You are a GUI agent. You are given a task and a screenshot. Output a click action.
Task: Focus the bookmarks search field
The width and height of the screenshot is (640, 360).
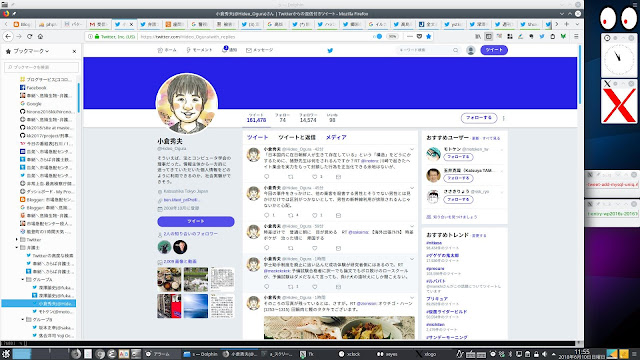[41, 67]
